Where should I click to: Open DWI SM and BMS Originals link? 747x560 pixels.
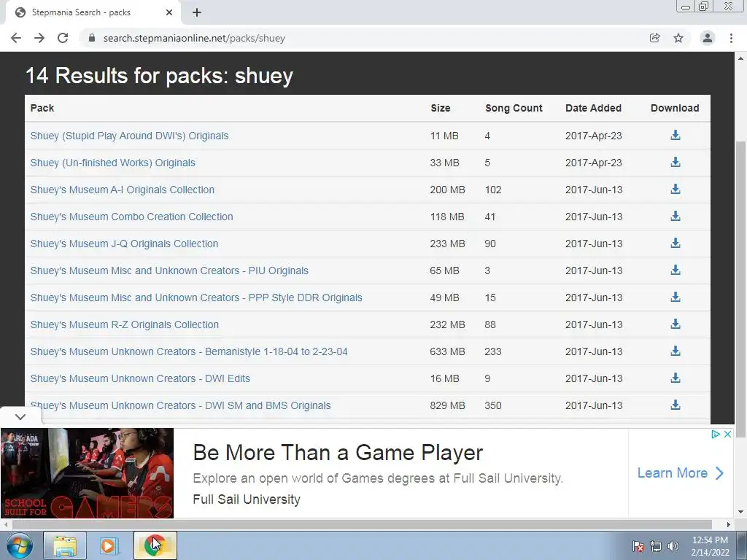tap(180, 405)
